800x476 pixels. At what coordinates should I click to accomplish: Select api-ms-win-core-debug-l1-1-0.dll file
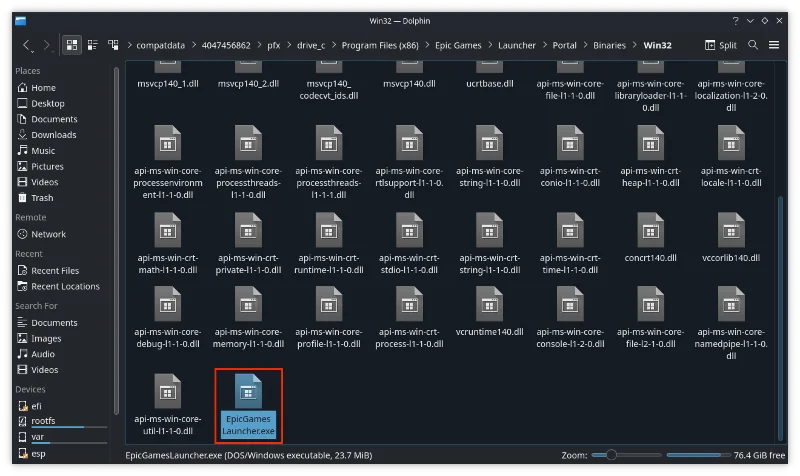[x=168, y=318]
